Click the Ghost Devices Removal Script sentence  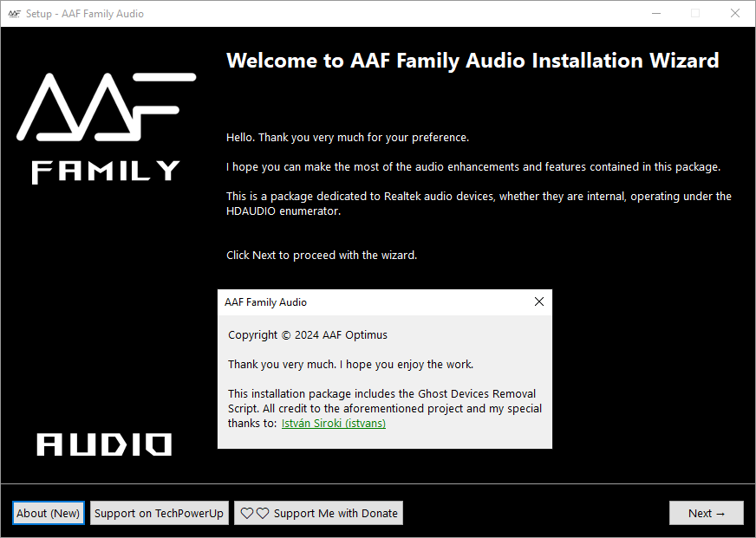click(x=385, y=408)
